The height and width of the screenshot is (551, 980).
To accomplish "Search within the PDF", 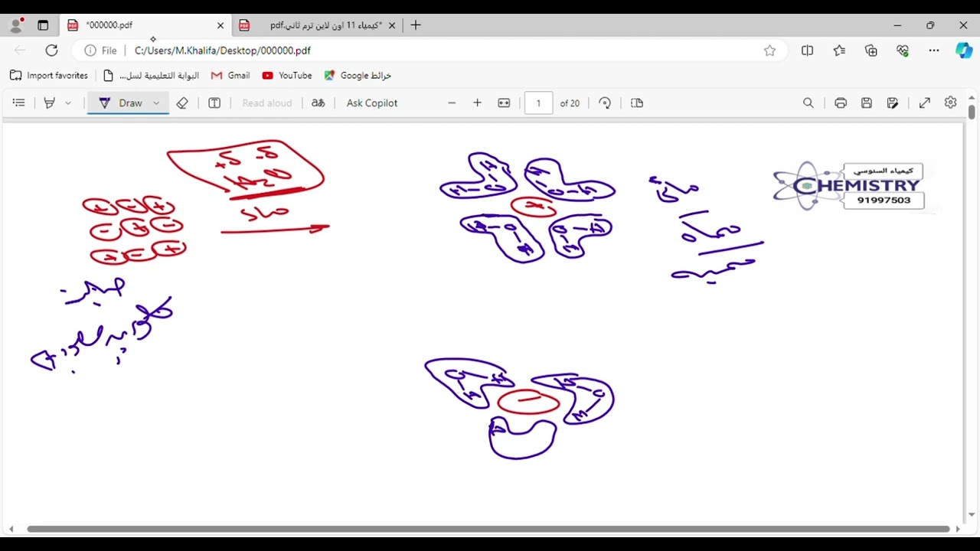I will [x=808, y=103].
